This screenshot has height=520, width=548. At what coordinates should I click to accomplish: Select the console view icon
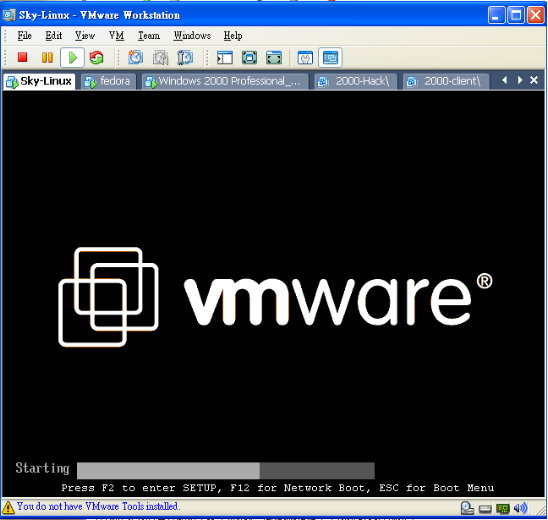pos(330,58)
